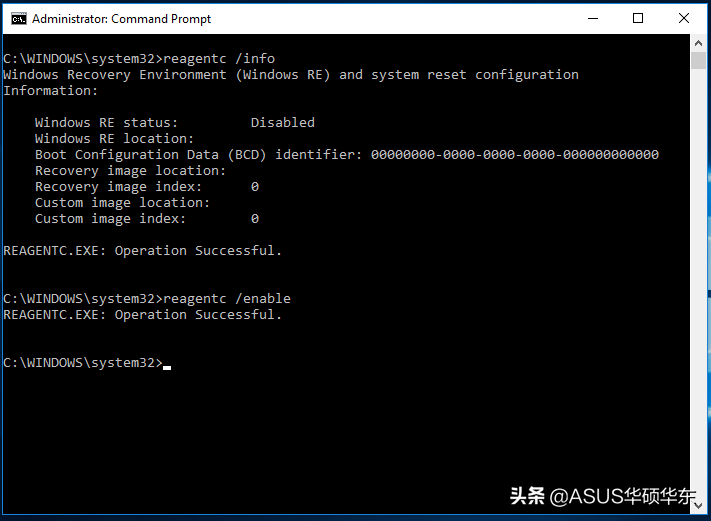This screenshot has height=521, width=711.
Task: Maximize the Command Prompt window
Action: tap(638, 18)
